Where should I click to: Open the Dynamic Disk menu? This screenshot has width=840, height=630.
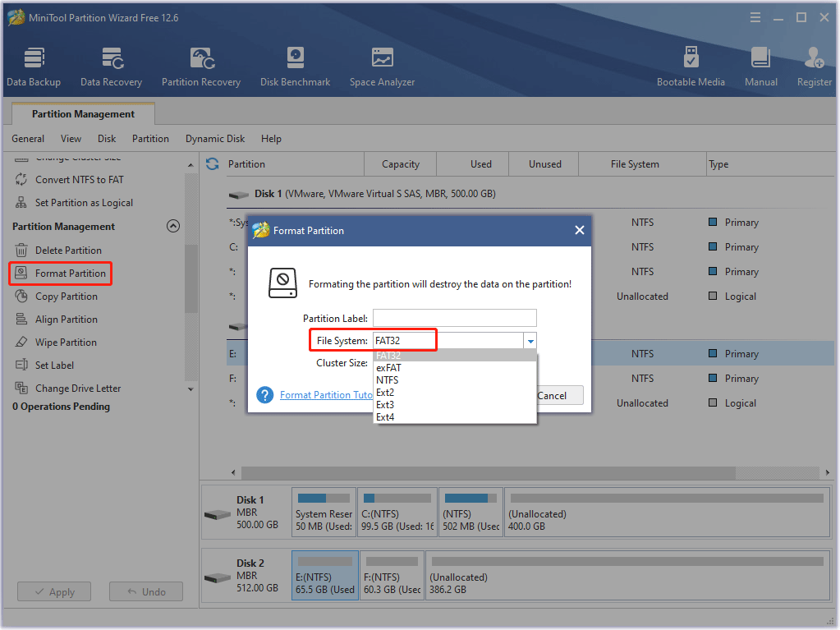point(215,139)
